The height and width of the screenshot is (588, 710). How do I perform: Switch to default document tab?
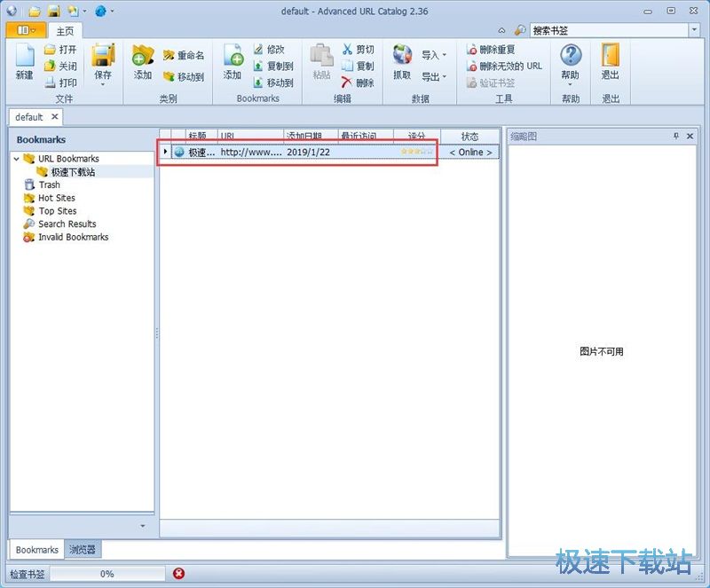pyautogui.click(x=29, y=117)
